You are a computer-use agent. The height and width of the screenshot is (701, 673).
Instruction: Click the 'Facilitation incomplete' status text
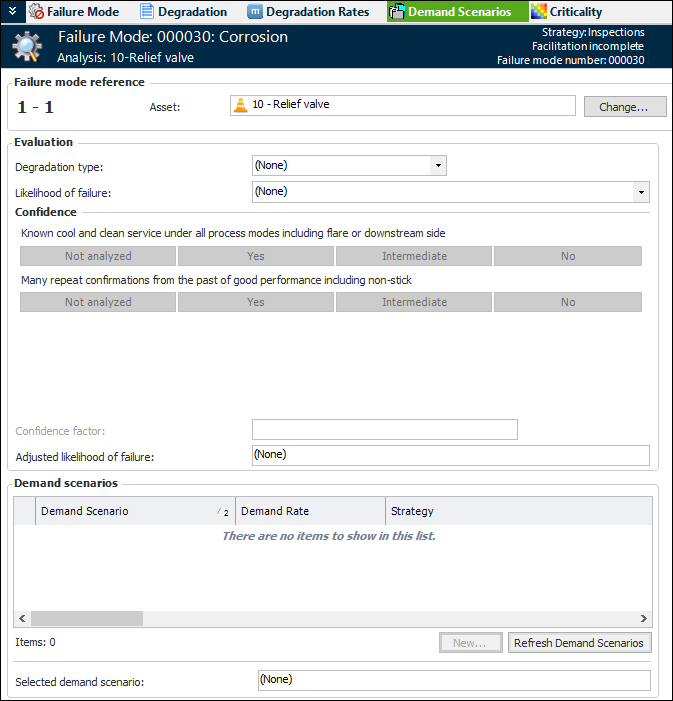(588, 46)
